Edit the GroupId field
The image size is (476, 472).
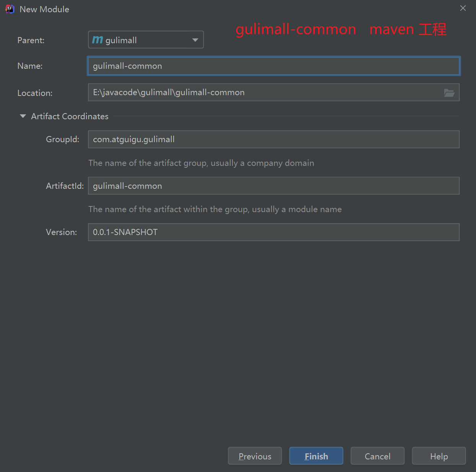click(274, 139)
